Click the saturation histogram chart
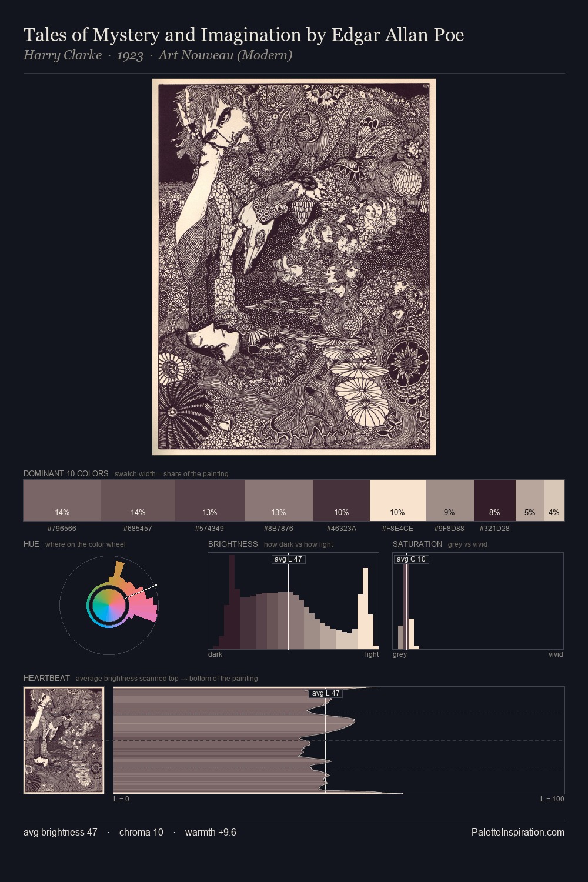Viewport: 588px width, 882px height. [x=478, y=601]
